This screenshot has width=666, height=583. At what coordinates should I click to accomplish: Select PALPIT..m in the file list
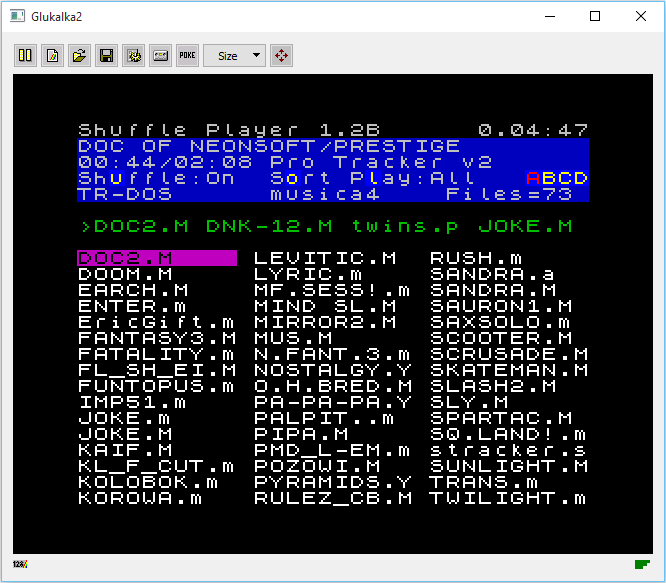(325, 419)
